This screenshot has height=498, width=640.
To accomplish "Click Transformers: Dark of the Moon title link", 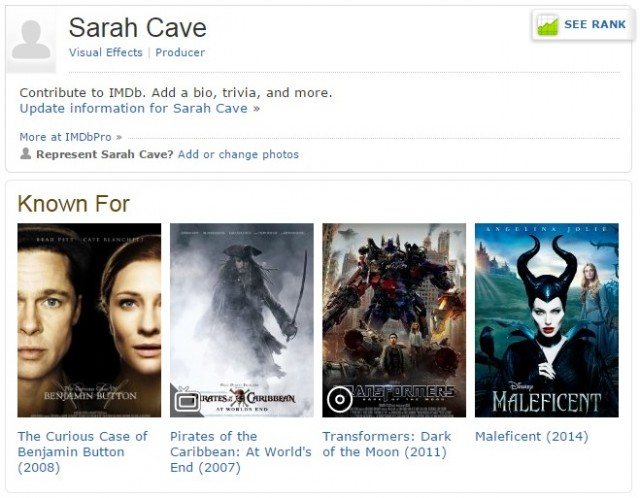I will [387, 444].
